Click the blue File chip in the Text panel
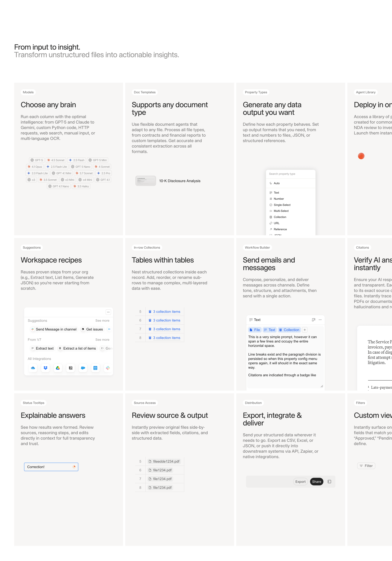Image resolution: width=392 pixels, height=561 pixels. click(255, 330)
